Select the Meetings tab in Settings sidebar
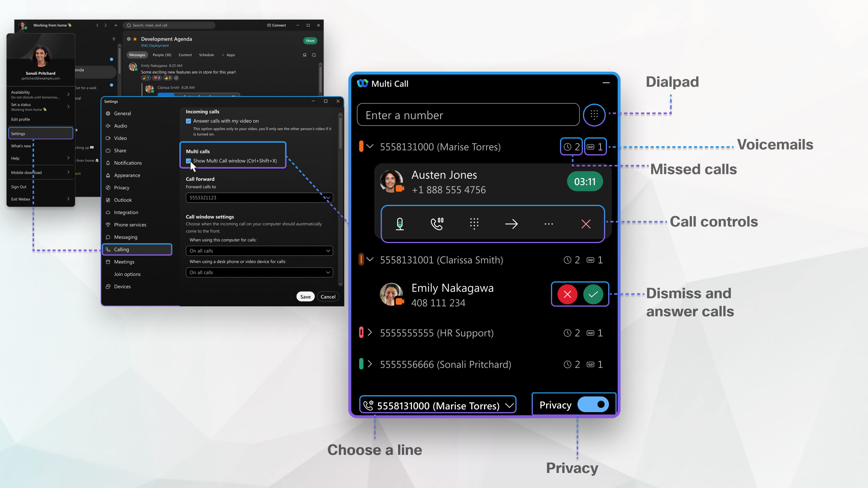Screen dimensions: 868x488 [x=124, y=261]
